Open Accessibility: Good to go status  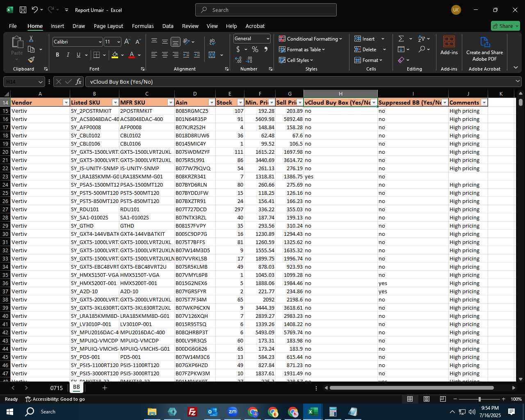click(55, 399)
